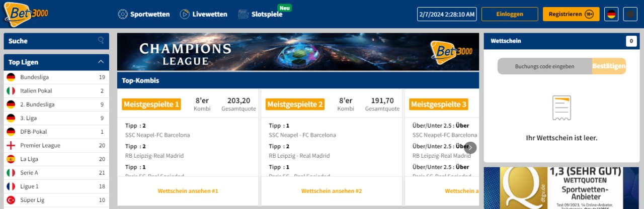Open the dark square menu button
This screenshot has width=644, height=209.
(630, 14)
